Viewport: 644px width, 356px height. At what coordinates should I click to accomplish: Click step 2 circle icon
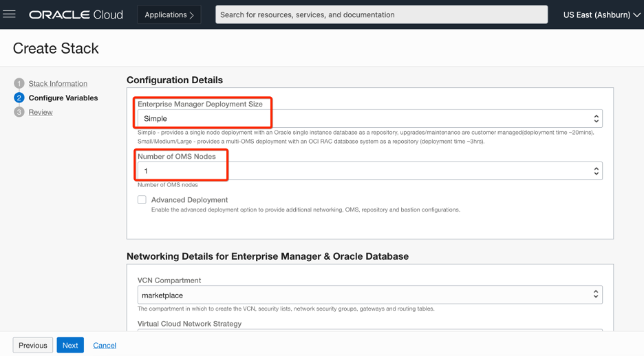[x=19, y=98]
